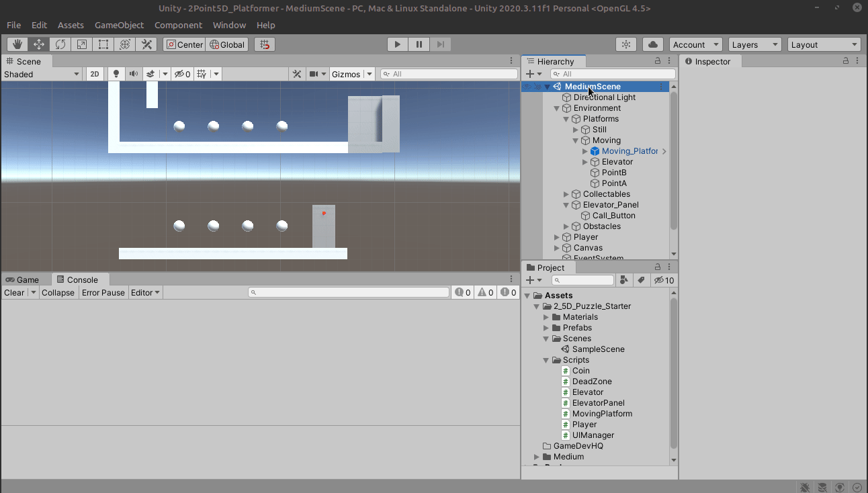Toggle the Global handle rotation
Viewport: 868px width, 493px height.
pos(228,44)
